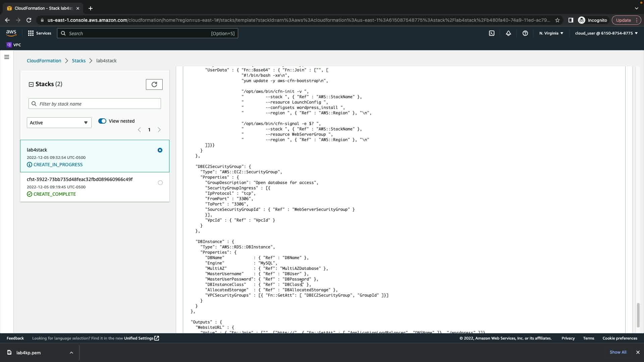Click the CloudFormation breadcrumb link
The width and height of the screenshot is (644, 362).
click(44, 61)
